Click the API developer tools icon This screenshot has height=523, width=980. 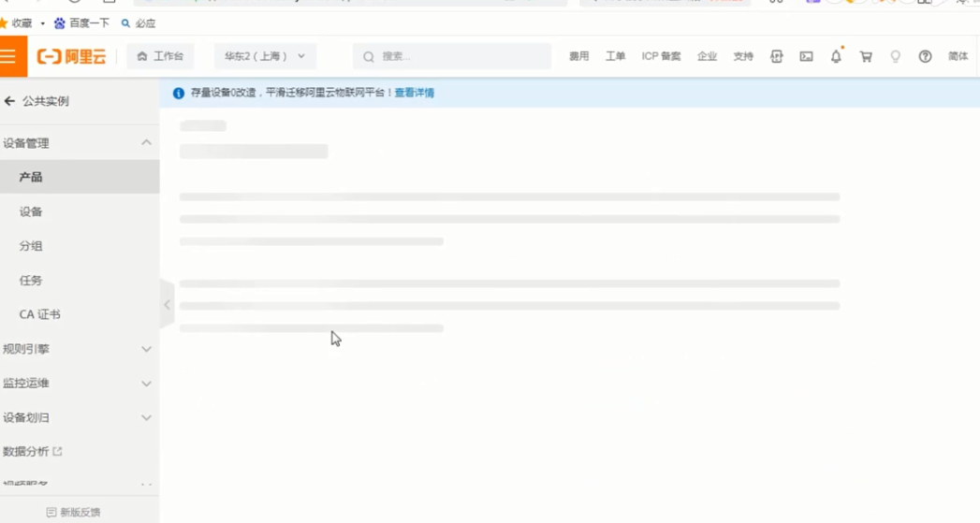click(x=776, y=57)
